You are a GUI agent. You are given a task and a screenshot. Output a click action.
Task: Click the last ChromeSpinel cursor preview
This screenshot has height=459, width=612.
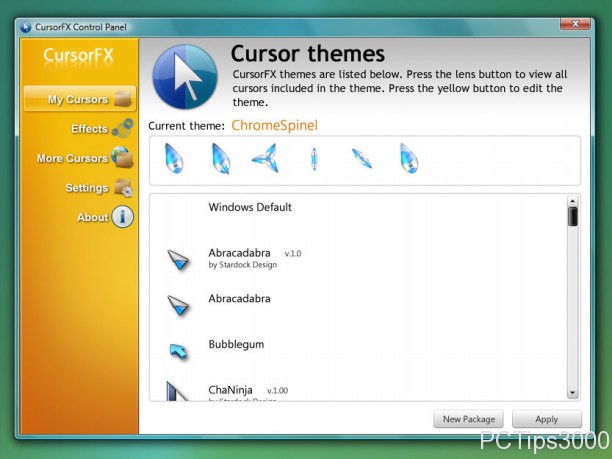[x=409, y=158]
